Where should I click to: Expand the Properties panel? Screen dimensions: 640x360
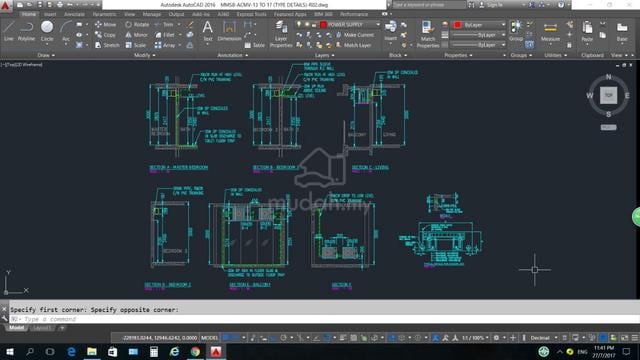pyautogui.click(x=458, y=55)
